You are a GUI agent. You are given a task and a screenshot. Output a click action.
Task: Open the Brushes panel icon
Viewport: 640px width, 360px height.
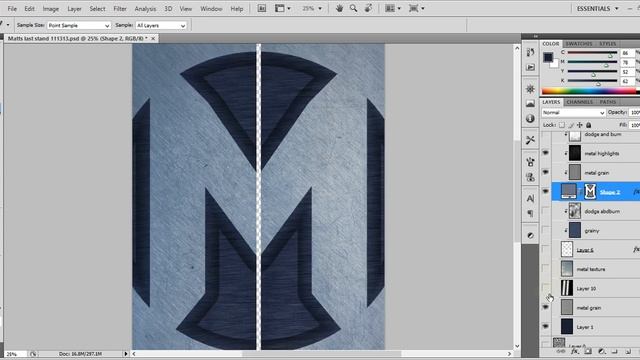(x=530, y=162)
